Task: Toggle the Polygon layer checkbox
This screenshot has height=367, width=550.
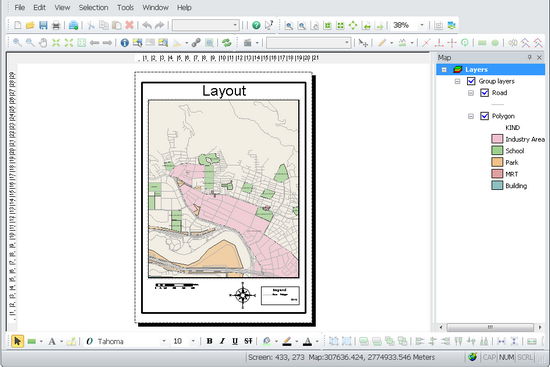Action: 484,116
